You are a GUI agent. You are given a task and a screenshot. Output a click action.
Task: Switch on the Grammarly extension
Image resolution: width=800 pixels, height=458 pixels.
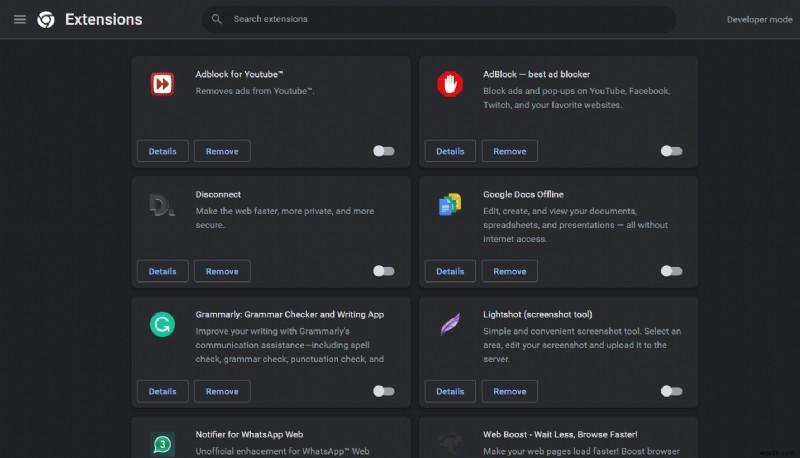click(384, 391)
